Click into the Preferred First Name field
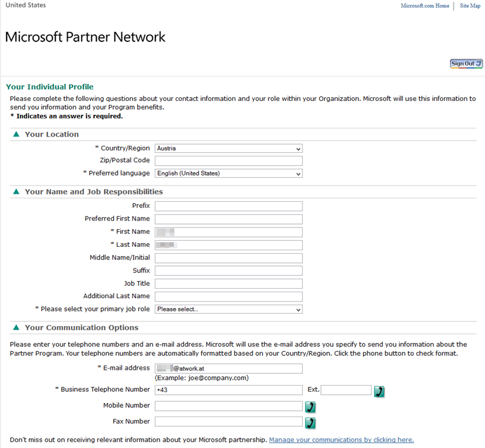This screenshot has height=448, width=485. 229,219
